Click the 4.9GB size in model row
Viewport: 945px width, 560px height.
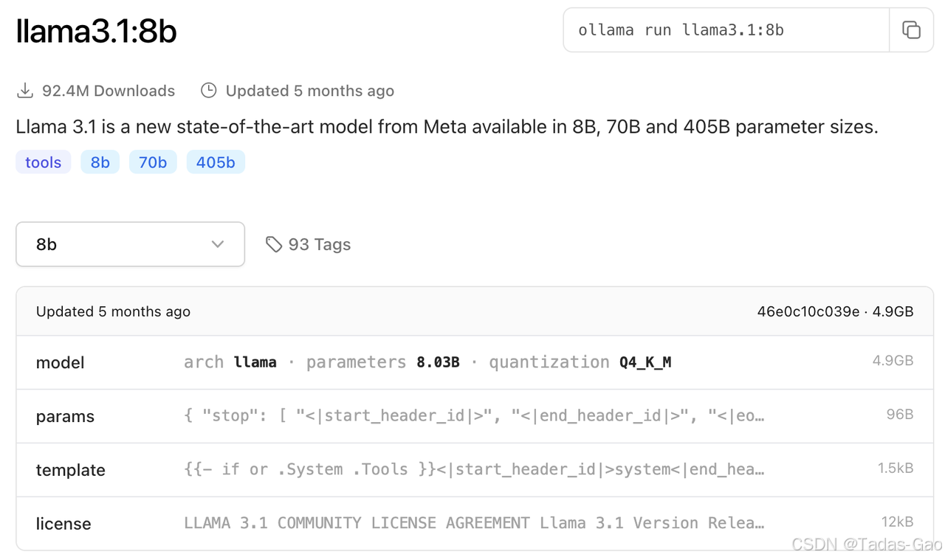(893, 361)
